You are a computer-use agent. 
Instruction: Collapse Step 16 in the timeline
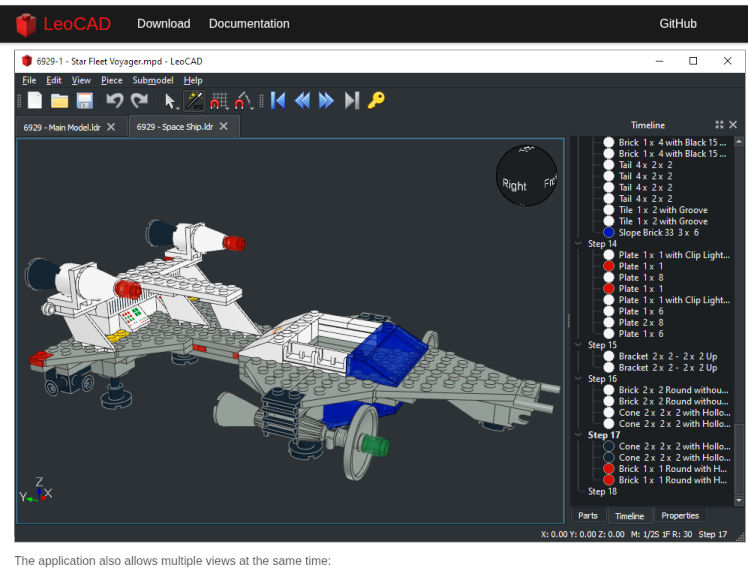[578, 379]
